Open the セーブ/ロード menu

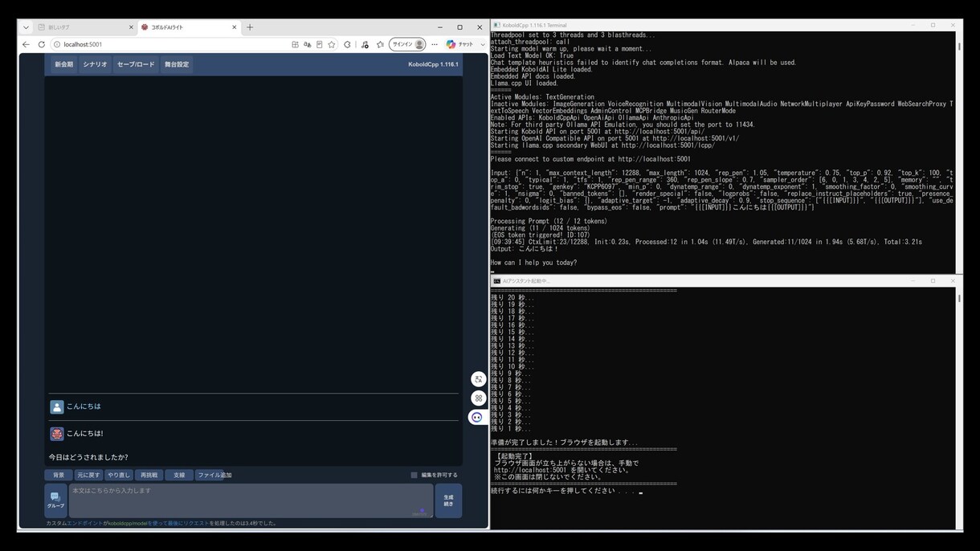click(x=136, y=64)
